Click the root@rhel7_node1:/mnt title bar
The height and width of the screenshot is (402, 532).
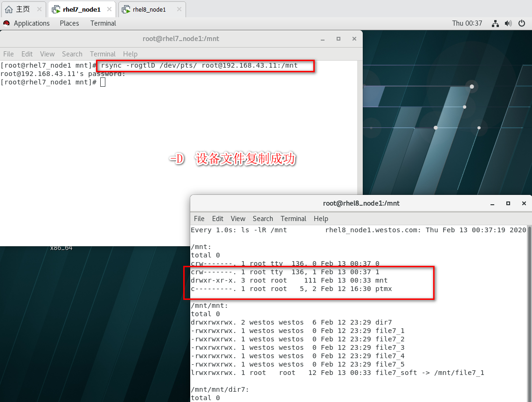181,39
